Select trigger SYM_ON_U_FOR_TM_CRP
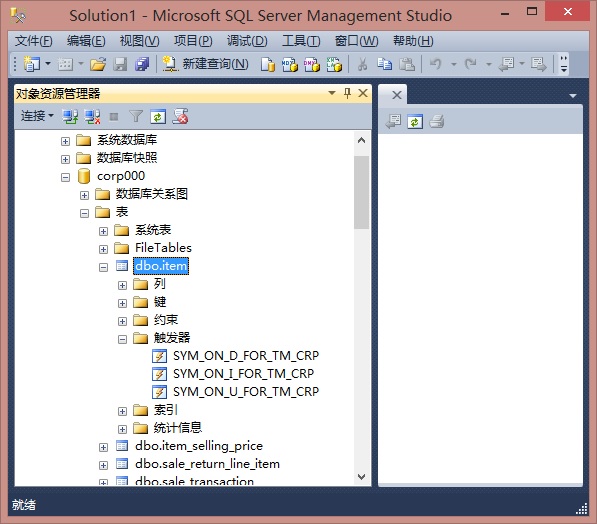597x524 pixels. coord(246,391)
